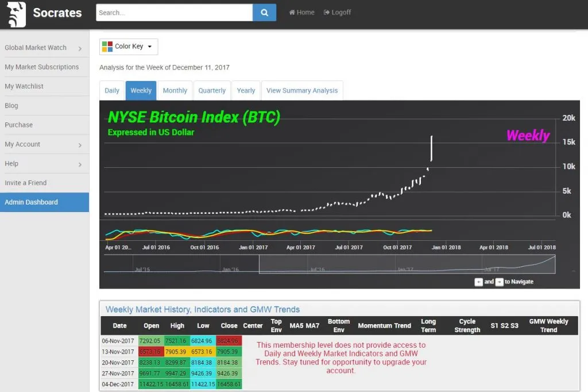Click the Color Key colored squares icon
Screen dimensions: 588x392
[x=107, y=47]
